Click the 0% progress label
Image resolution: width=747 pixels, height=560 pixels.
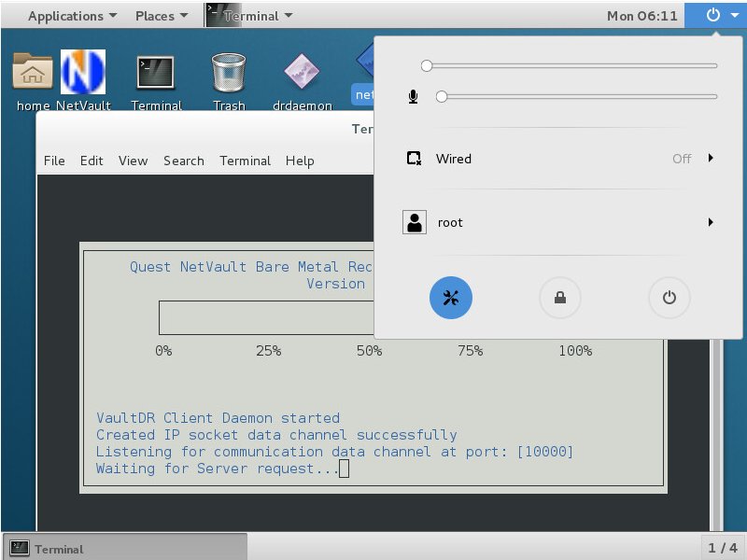tap(163, 351)
